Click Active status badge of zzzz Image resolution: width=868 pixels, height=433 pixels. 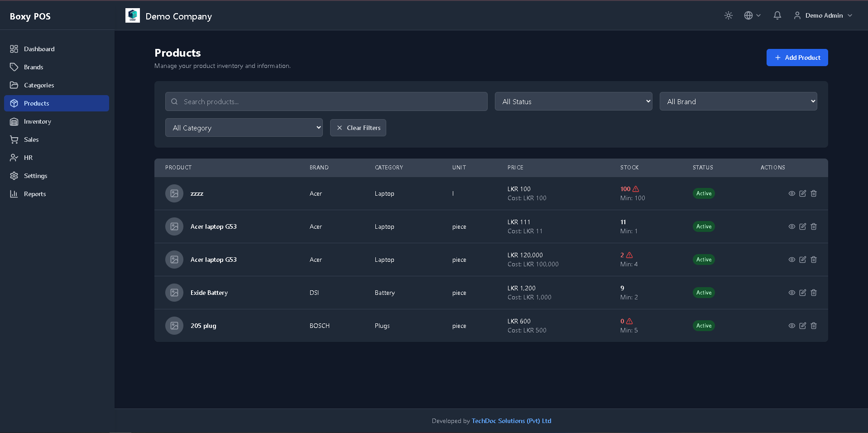(704, 193)
